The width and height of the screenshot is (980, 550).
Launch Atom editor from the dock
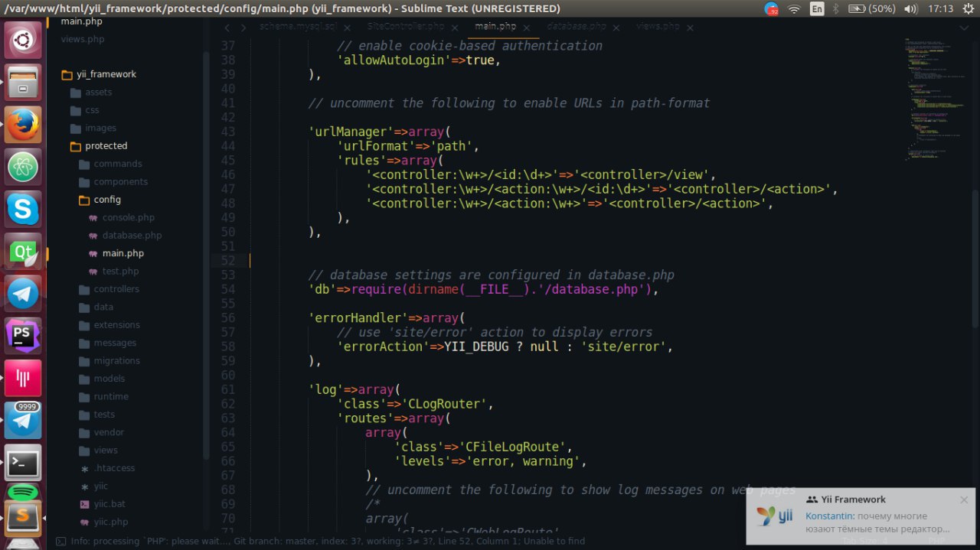23,165
